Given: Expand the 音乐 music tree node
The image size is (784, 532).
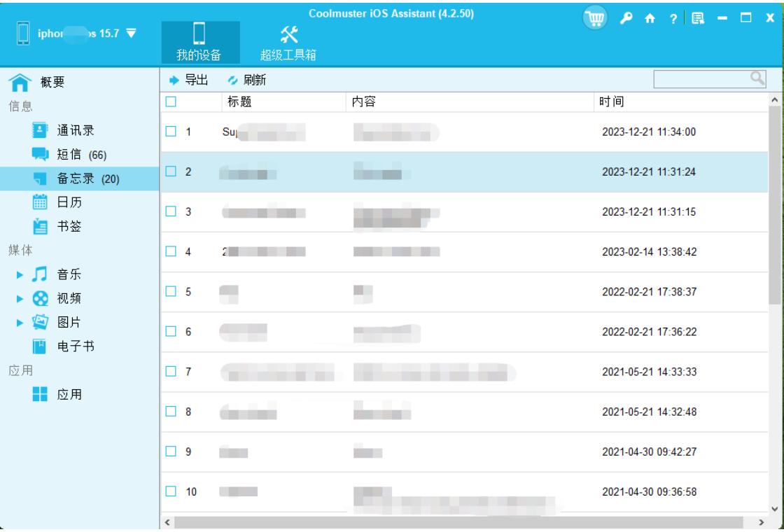Looking at the screenshot, I should [x=20, y=275].
